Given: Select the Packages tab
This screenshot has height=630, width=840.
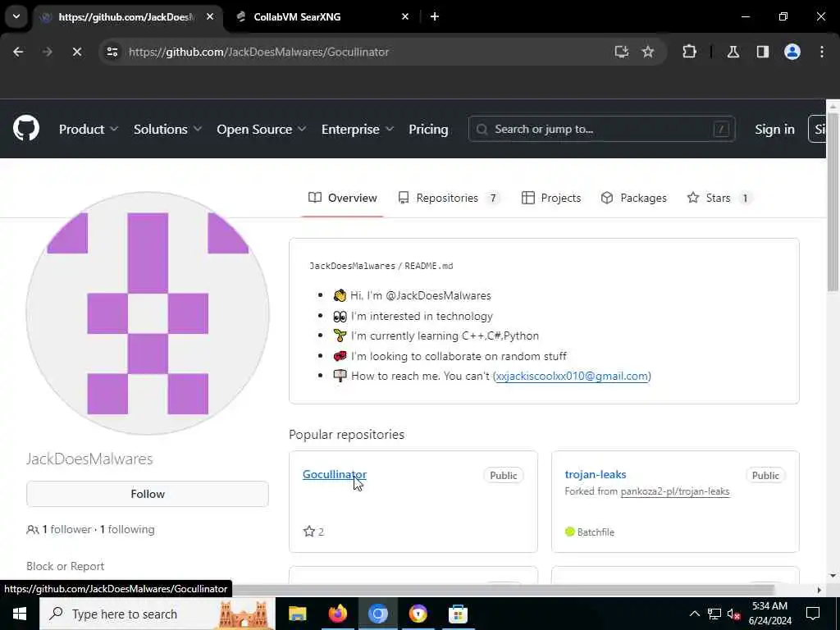Looking at the screenshot, I should tap(633, 198).
